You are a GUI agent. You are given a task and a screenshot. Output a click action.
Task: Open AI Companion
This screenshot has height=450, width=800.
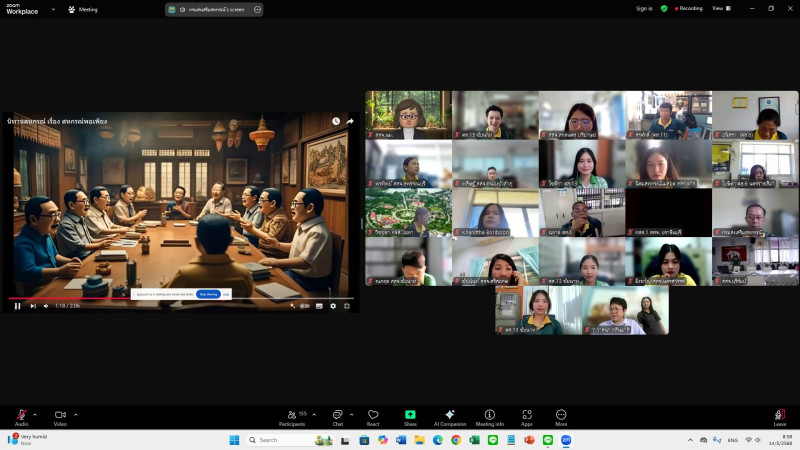tap(449, 417)
